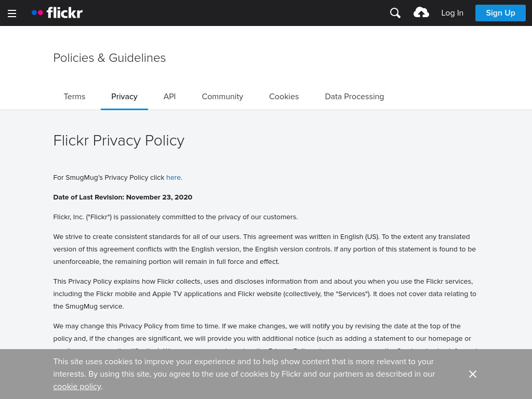Click the cloud upload icon
532x399 pixels.
(421, 13)
